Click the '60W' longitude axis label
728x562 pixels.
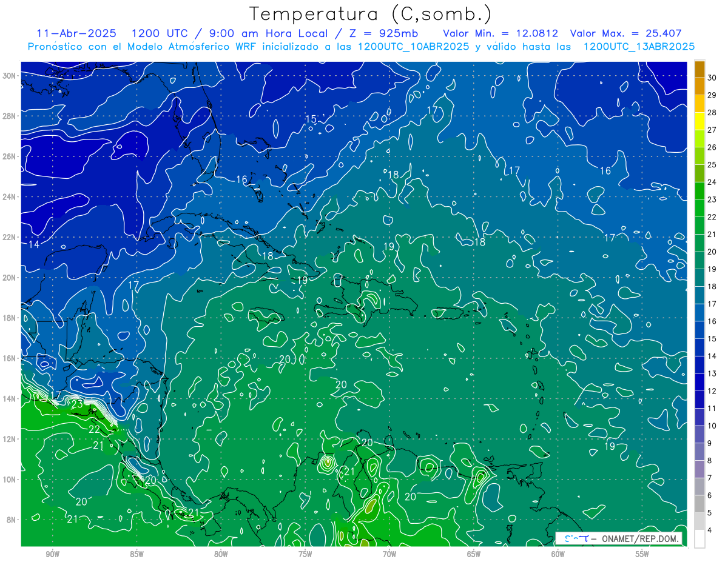tap(558, 554)
